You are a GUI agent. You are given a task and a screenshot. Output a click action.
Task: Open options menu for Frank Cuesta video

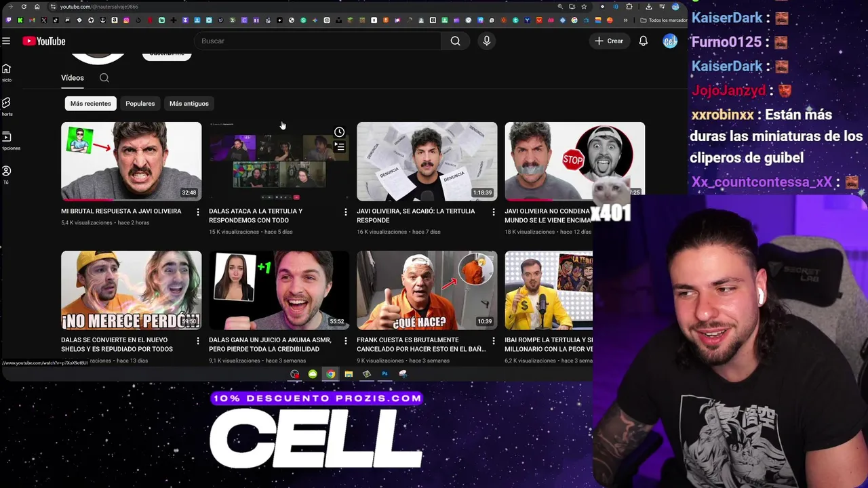point(494,341)
